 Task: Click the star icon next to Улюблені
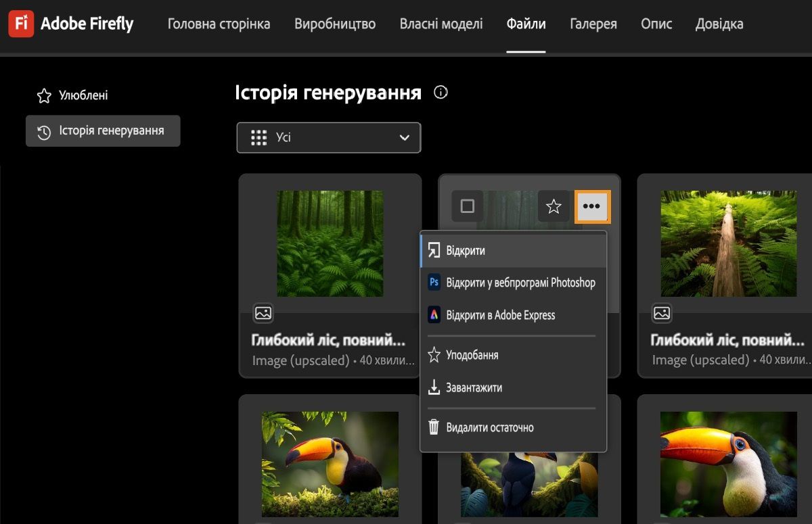44,96
